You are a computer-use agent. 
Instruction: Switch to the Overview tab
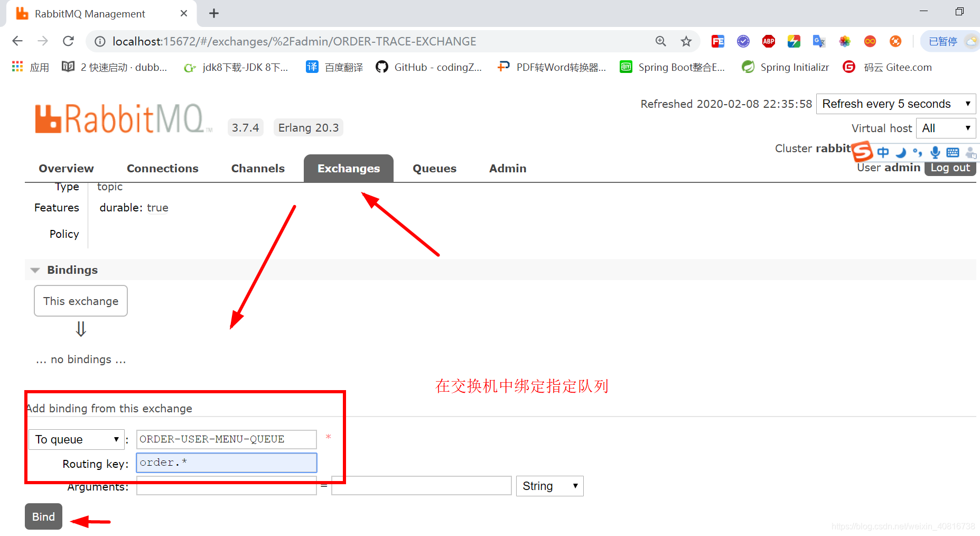click(x=66, y=168)
